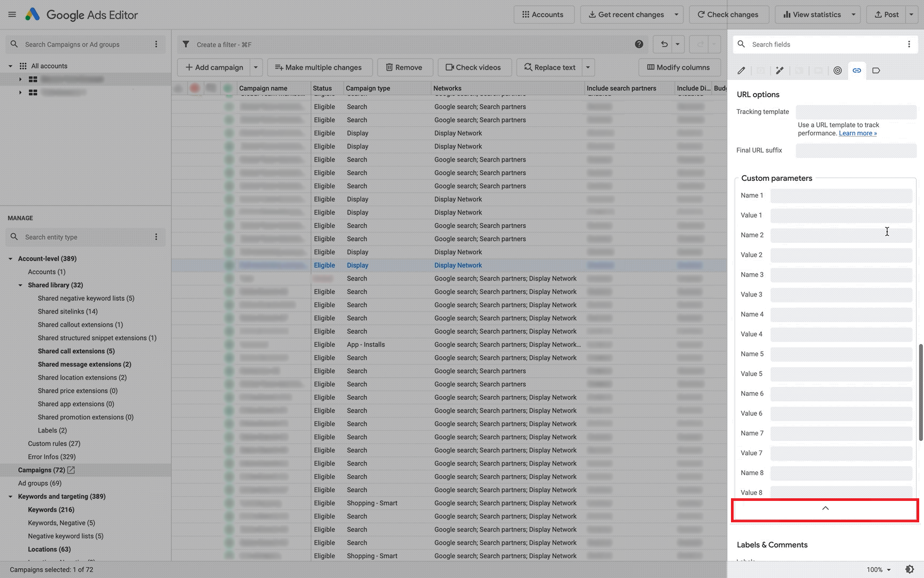Open the three-dot menu beside Search entity type

(x=156, y=237)
